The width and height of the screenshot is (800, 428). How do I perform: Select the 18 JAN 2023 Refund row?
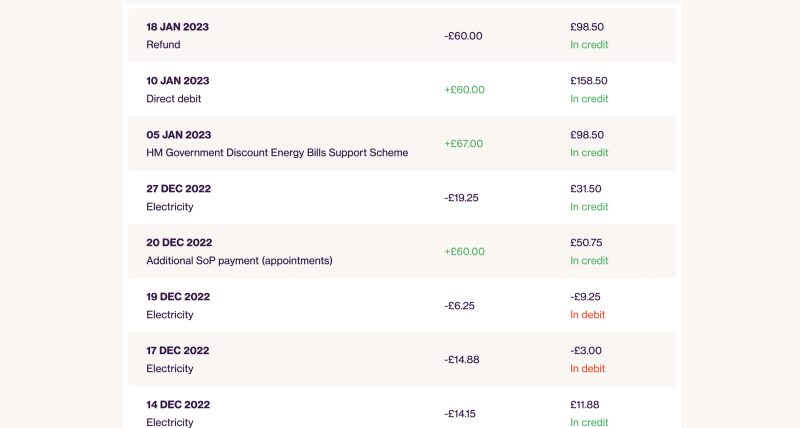point(402,36)
